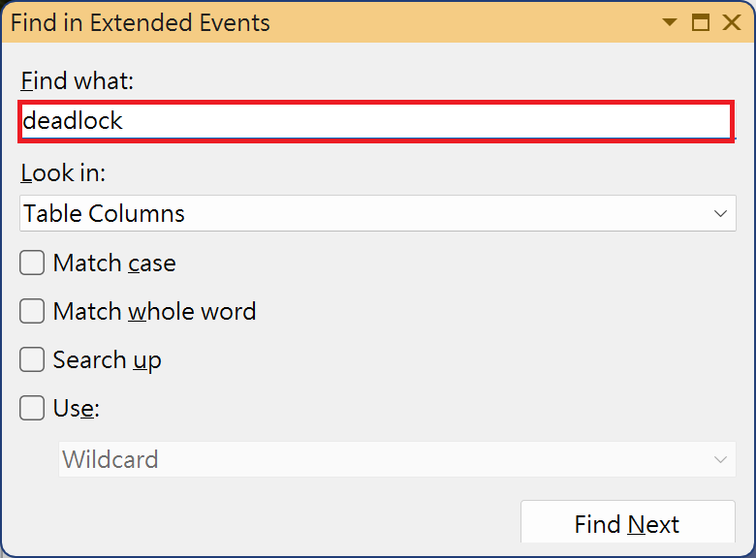This screenshot has height=558, width=756.
Task: Click the 'Match case' label text
Action: pyautogui.click(x=114, y=263)
